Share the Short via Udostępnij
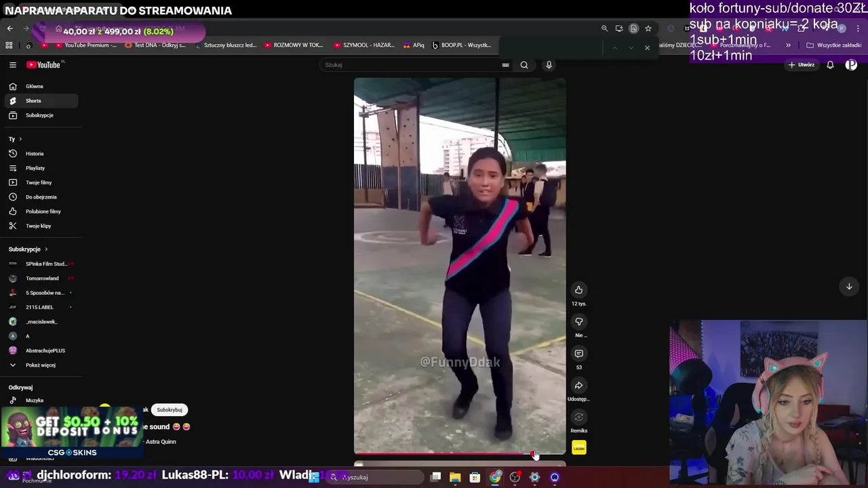Image resolution: width=868 pixels, height=488 pixels. point(578,386)
